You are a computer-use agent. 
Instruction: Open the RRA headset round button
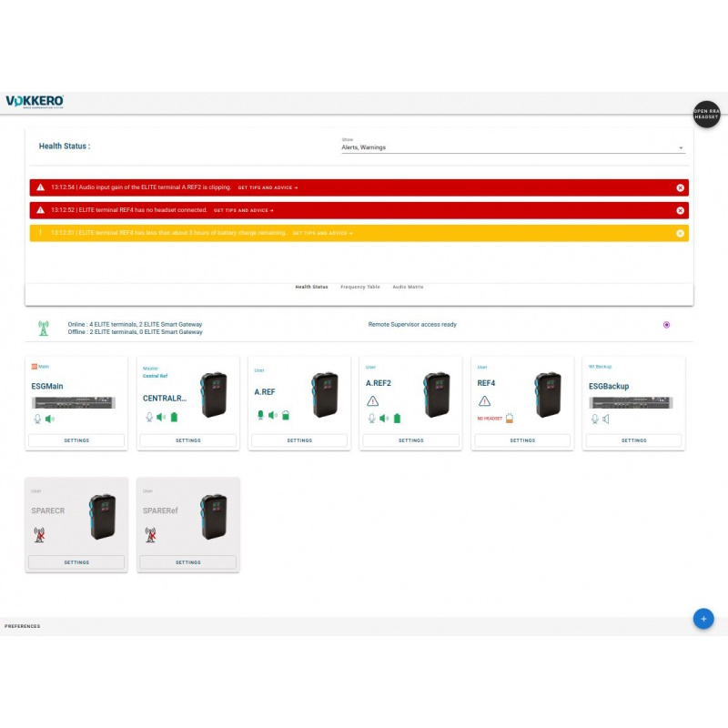(706, 115)
